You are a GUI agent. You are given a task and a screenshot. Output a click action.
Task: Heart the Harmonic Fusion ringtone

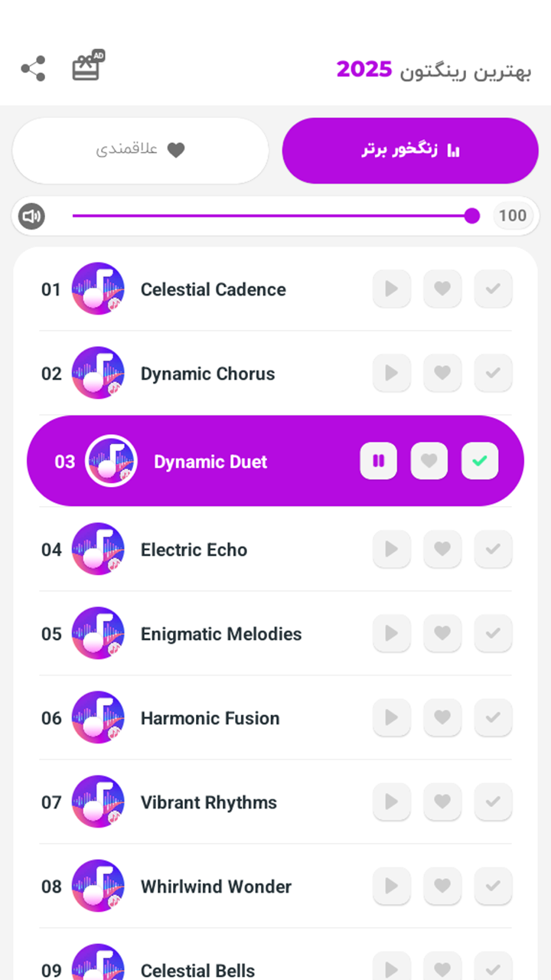point(442,718)
